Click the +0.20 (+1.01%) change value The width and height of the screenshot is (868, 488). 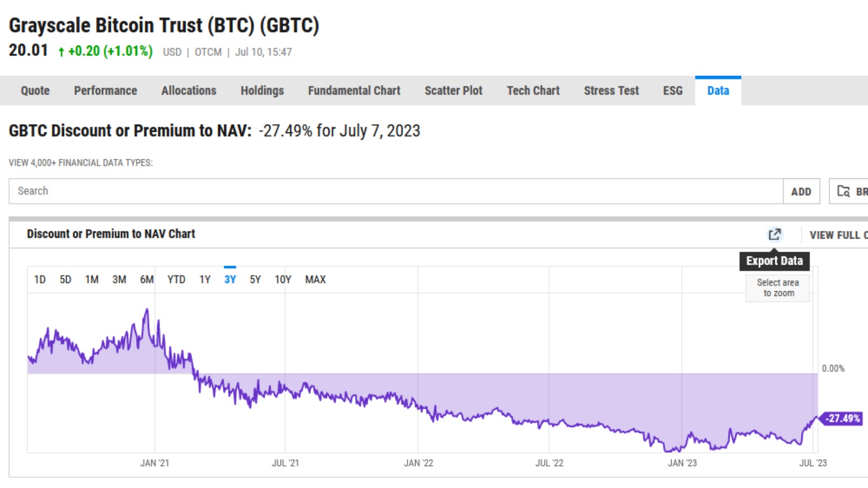coord(105,51)
